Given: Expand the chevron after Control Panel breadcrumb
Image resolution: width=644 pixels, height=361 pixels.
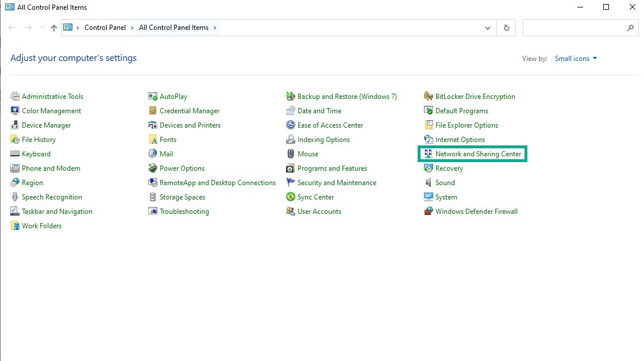Looking at the screenshot, I should click(132, 28).
